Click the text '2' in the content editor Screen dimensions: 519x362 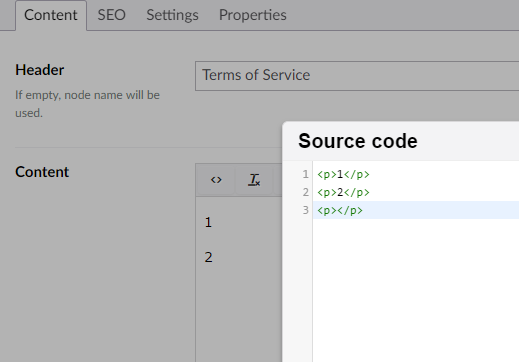(x=208, y=257)
